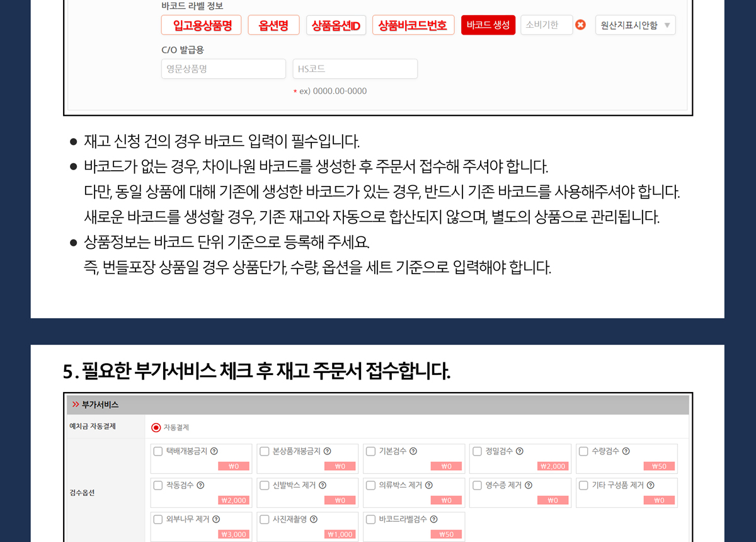Enable the 기본검수 checkbox
The width and height of the screenshot is (756, 542).
(370, 451)
